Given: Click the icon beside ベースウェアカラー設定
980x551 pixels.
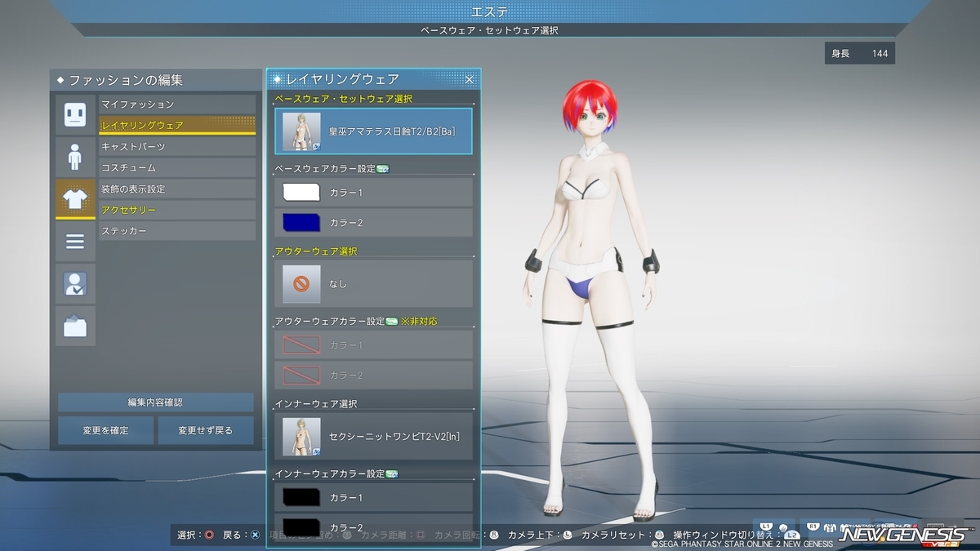Looking at the screenshot, I should tap(382, 169).
